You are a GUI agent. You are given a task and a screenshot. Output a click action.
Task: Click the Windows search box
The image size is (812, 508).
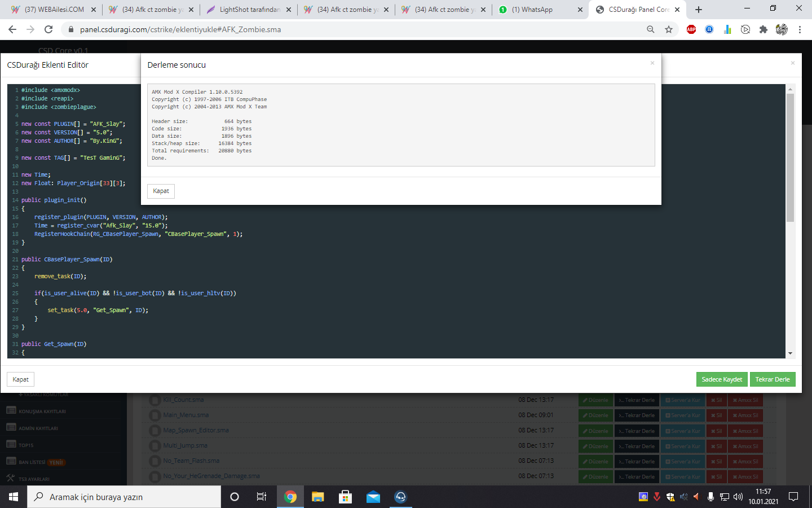point(124,497)
